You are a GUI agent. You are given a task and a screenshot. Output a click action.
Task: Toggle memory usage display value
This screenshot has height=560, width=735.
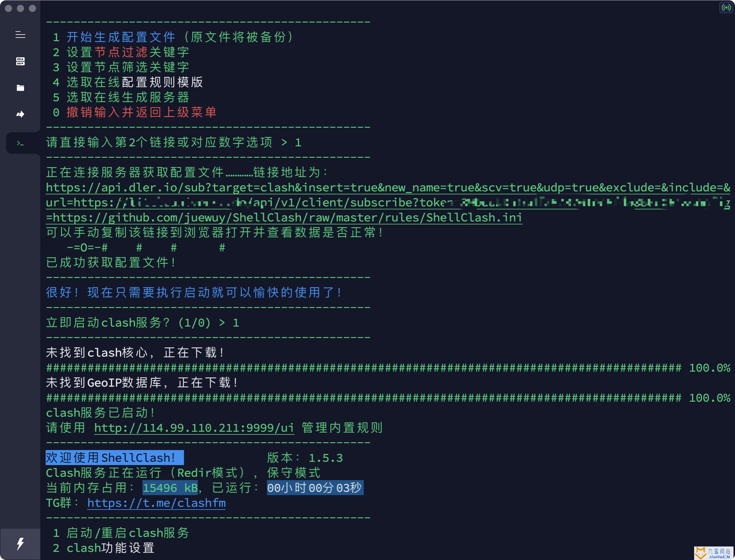(x=169, y=488)
